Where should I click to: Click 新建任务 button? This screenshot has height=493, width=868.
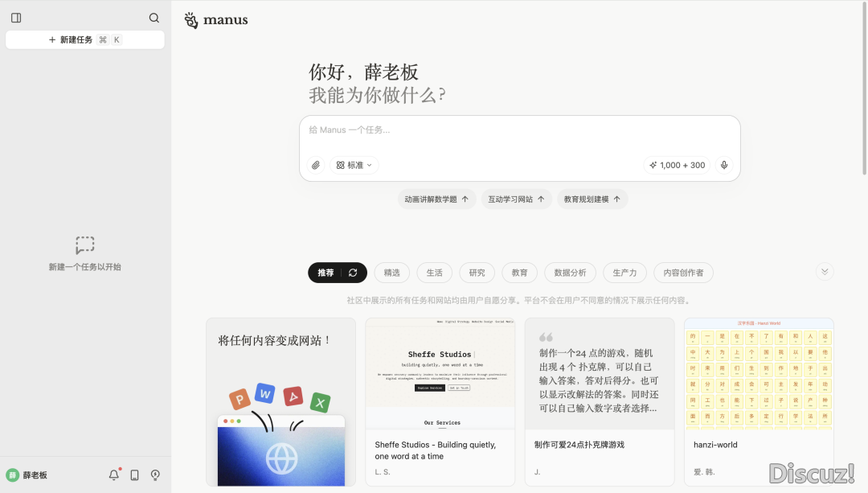point(85,39)
